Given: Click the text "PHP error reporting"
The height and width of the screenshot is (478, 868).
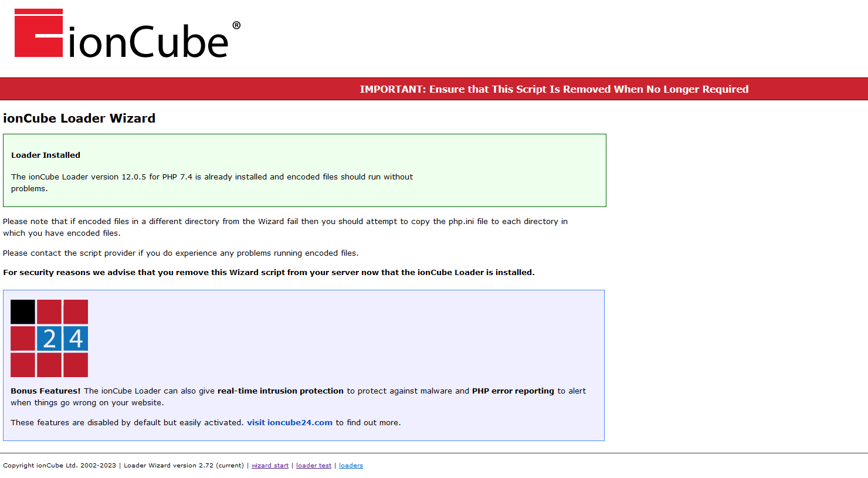Looking at the screenshot, I should 513,391.
